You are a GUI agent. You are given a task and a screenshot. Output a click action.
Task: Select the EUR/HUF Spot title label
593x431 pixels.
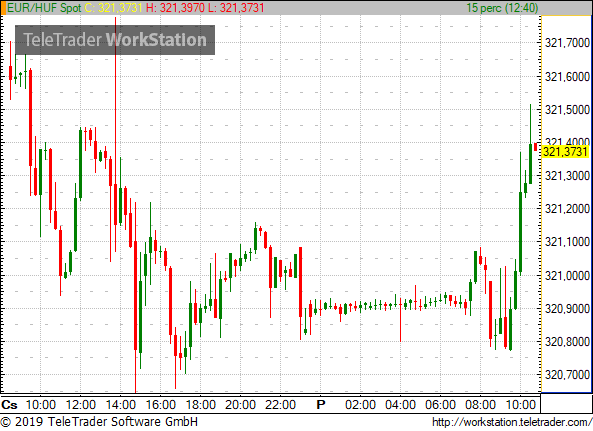tap(44, 8)
